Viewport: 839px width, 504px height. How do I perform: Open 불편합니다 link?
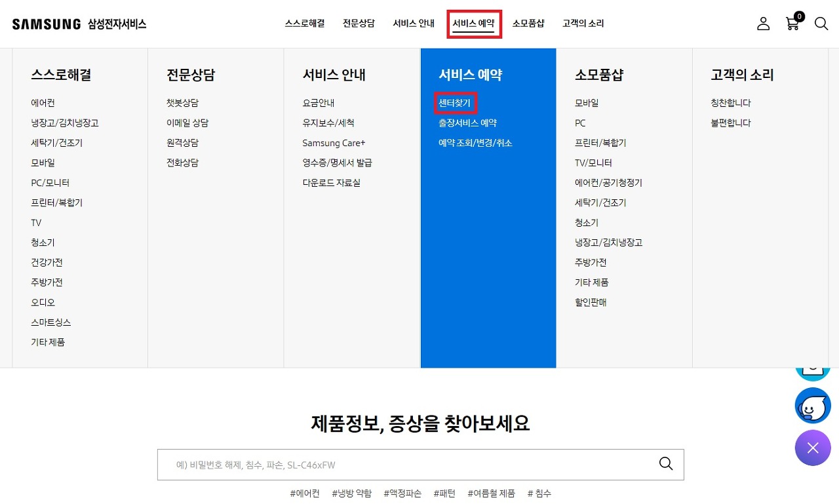coord(731,123)
